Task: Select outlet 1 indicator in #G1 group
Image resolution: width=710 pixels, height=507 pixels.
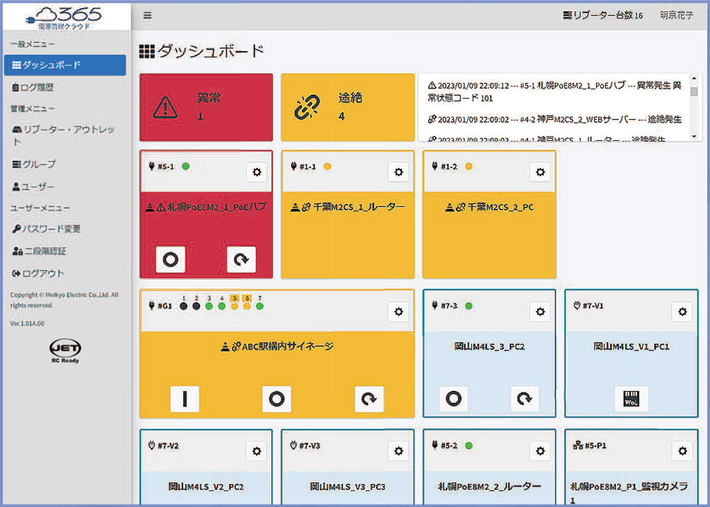Action: tap(185, 305)
